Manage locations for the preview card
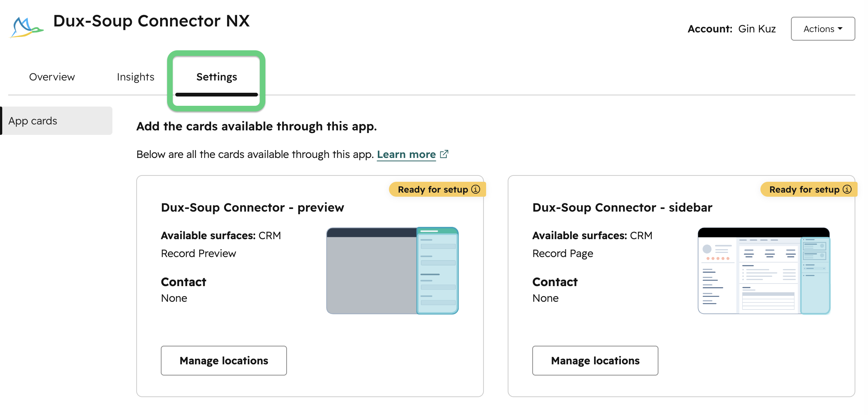This screenshot has height=415, width=868. [224, 361]
